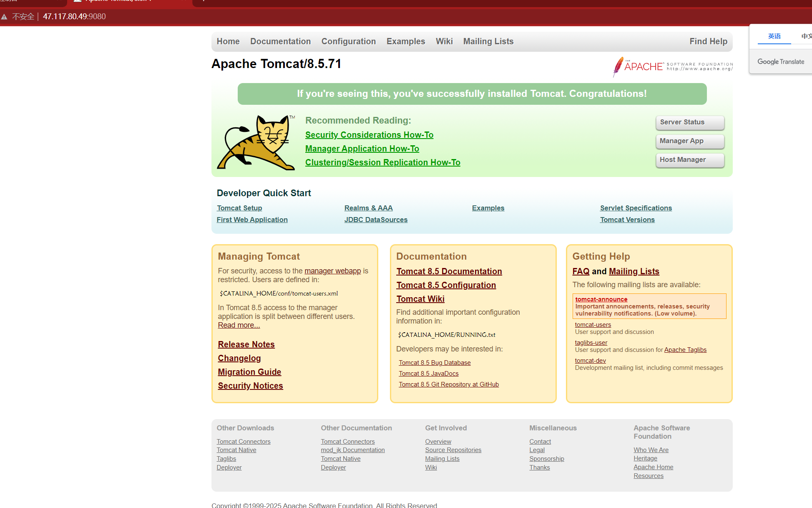
Task: Click the address bar URL field
Action: [x=74, y=17]
